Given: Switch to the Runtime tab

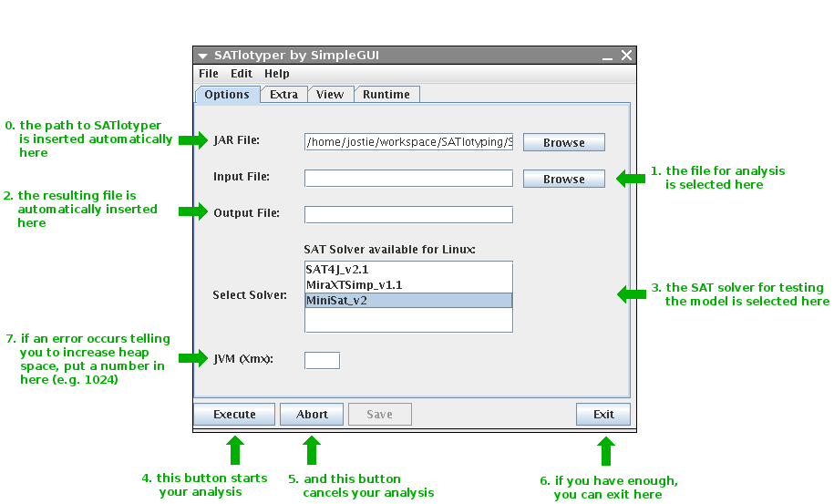Looking at the screenshot, I should click(x=386, y=95).
